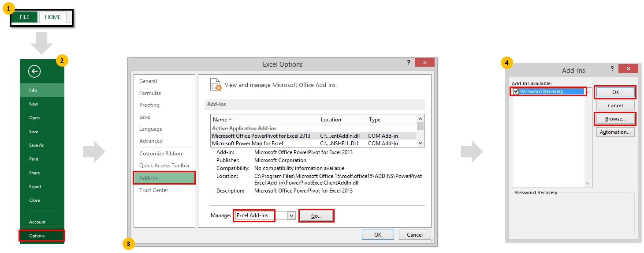
Task: Open the Manage dropdown arrow
Action: click(x=291, y=215)
